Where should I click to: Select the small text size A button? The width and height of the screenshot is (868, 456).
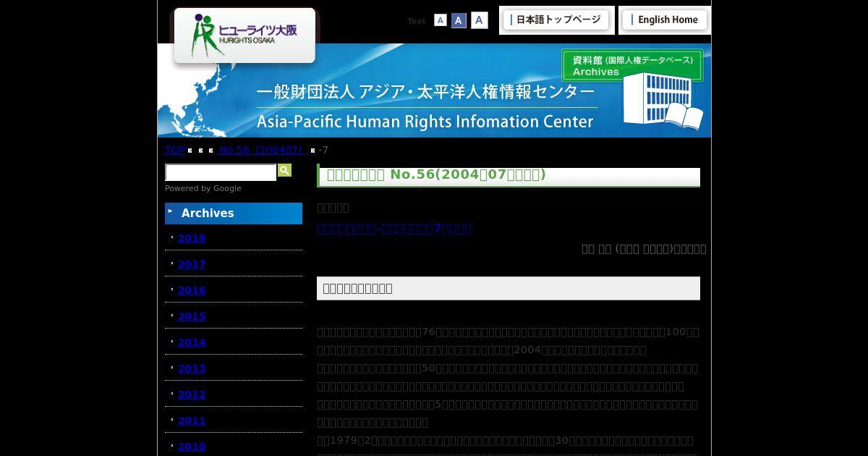pyautogui.click(x=441, y=20)
